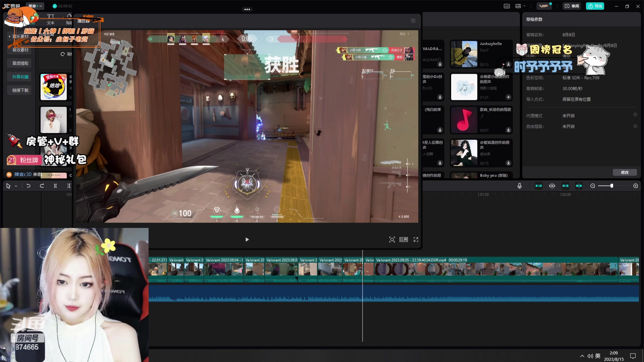Click the 02:00 timeline ruler mark
Screen dimensions: 644x362
[566, 194]
